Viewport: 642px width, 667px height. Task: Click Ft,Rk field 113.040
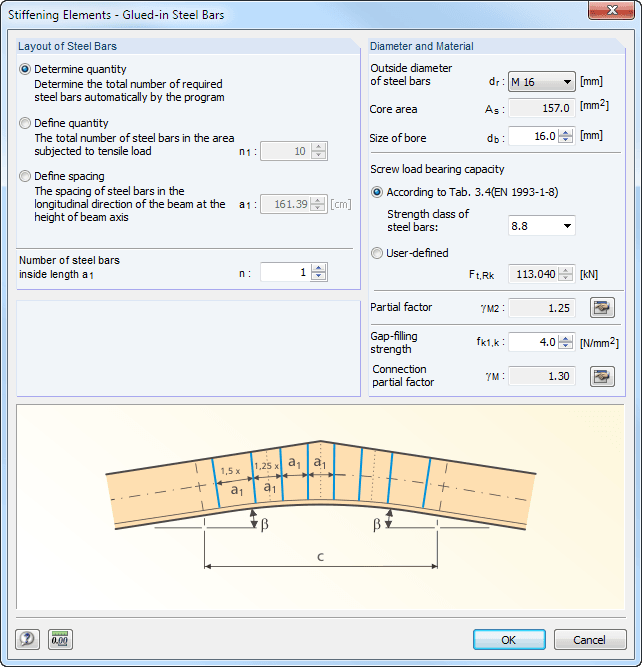click(534, 274)
